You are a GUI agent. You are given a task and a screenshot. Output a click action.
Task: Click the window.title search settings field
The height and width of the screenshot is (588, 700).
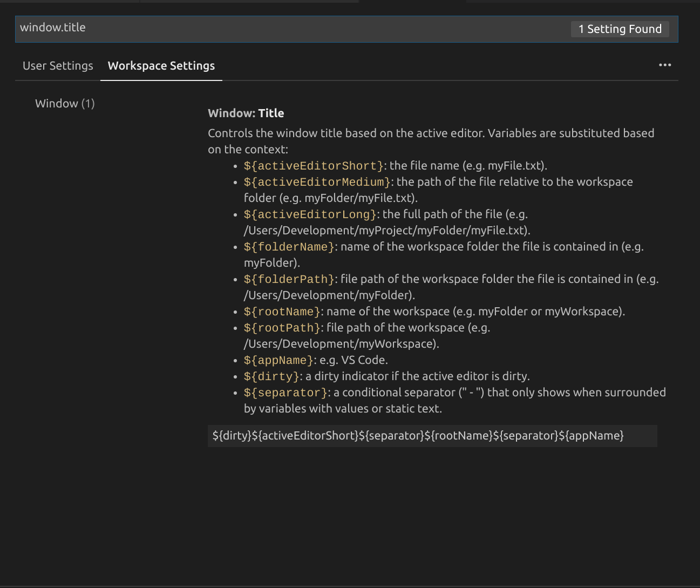tap(346, 29)
